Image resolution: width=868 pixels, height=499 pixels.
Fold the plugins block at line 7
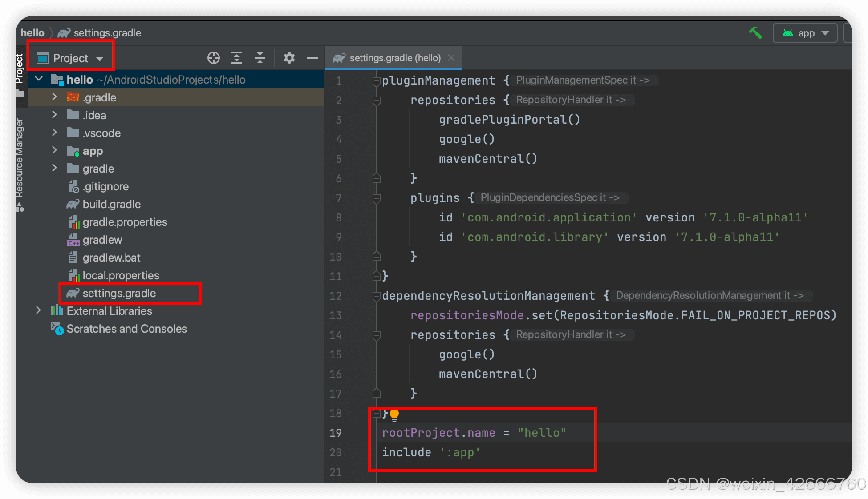376,198
